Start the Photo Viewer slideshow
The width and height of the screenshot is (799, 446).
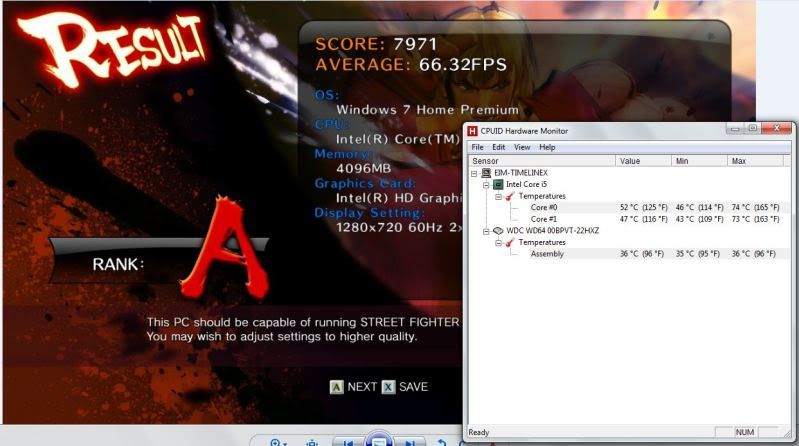coord(379,440)
